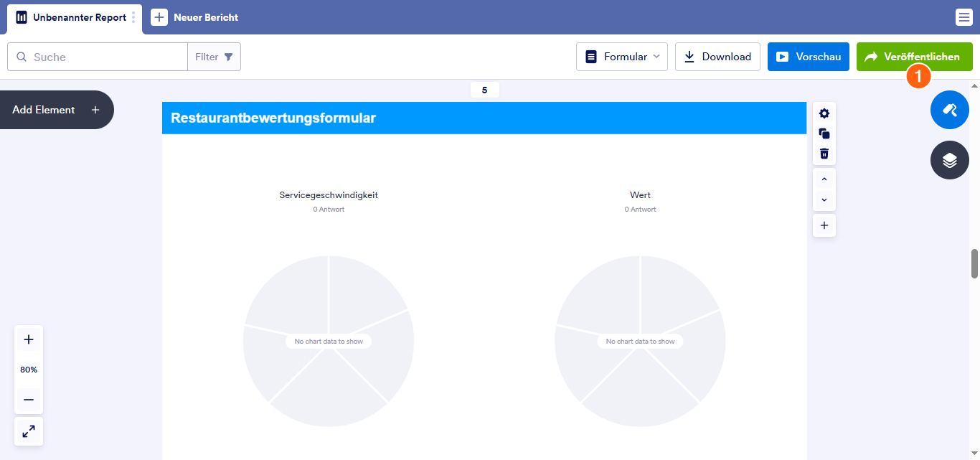Expand the Add Element panel
Viewport: 980px width, 460px height.
[x=95, y=109]
